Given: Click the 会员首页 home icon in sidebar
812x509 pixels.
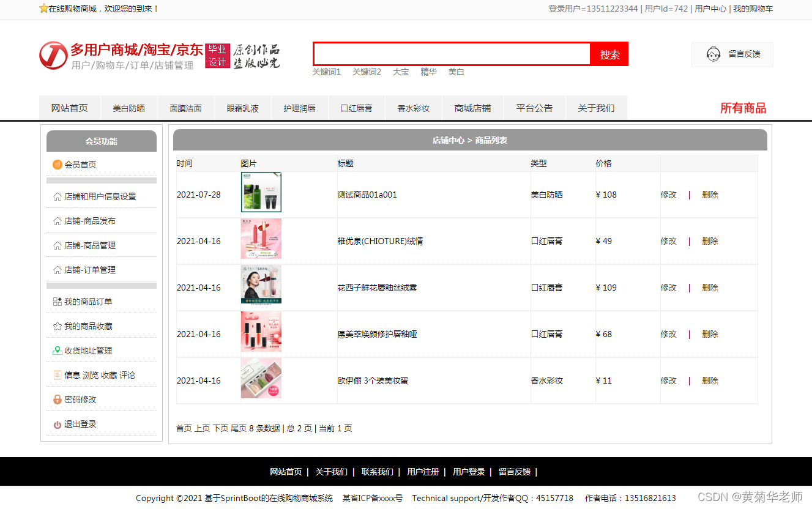Looking at the screenshot, I should click(x=58, y=164).
